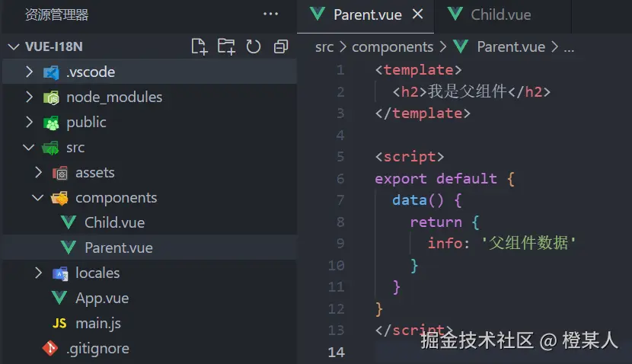This screenshot has width=632, height=364.
Task: Click the New Folder icon in explorer header
Action: (x=226, y=46)
